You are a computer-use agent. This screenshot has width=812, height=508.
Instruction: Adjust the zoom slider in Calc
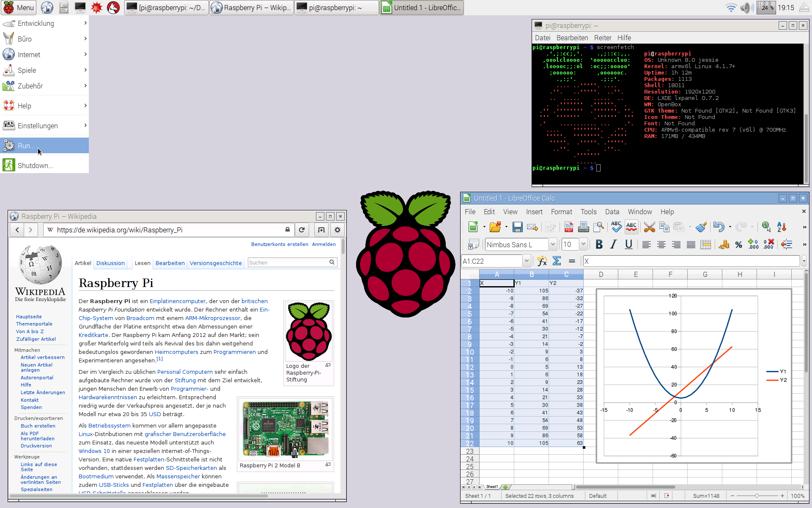[x=756, y=496]
